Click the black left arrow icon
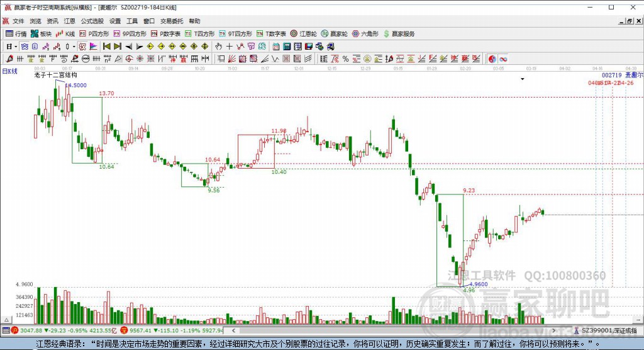 click(x=128, y=47)
